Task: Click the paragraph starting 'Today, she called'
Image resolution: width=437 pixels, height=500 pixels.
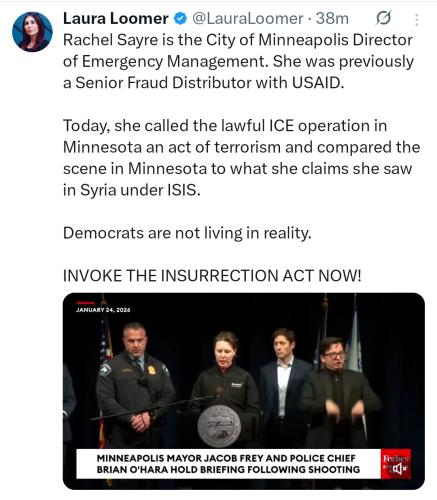Action: (241, 158)
